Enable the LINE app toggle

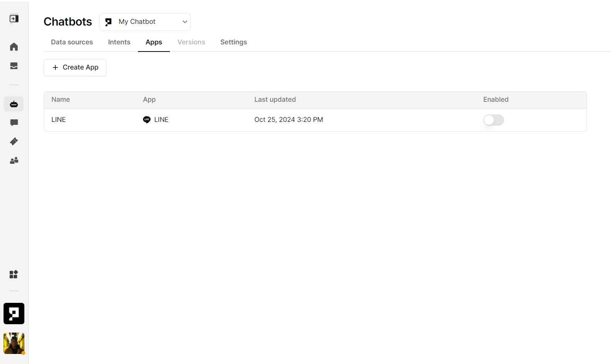(x=493, y=120)
